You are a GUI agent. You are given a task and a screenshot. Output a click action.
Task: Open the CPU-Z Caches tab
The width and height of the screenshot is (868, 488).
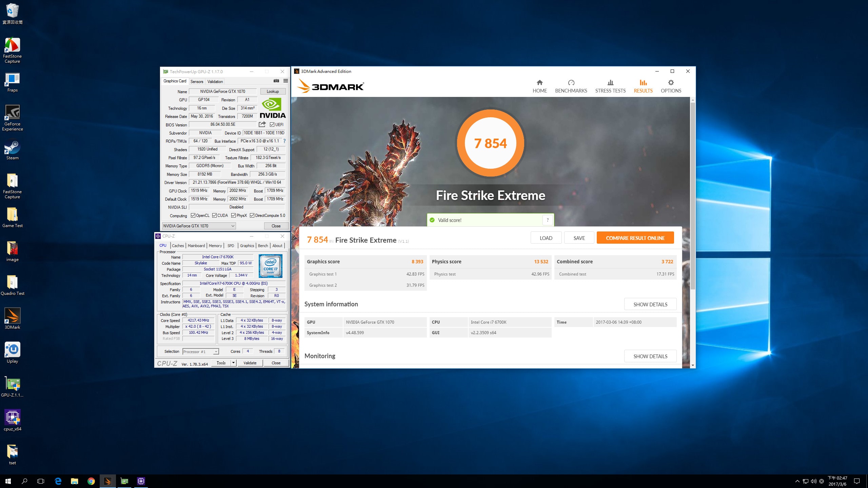tap(178, 246)
